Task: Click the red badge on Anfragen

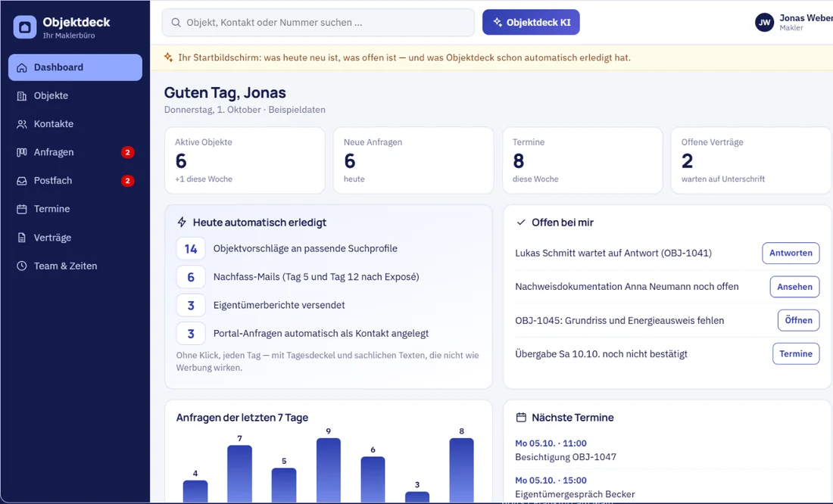Action: tap(127, 152)
